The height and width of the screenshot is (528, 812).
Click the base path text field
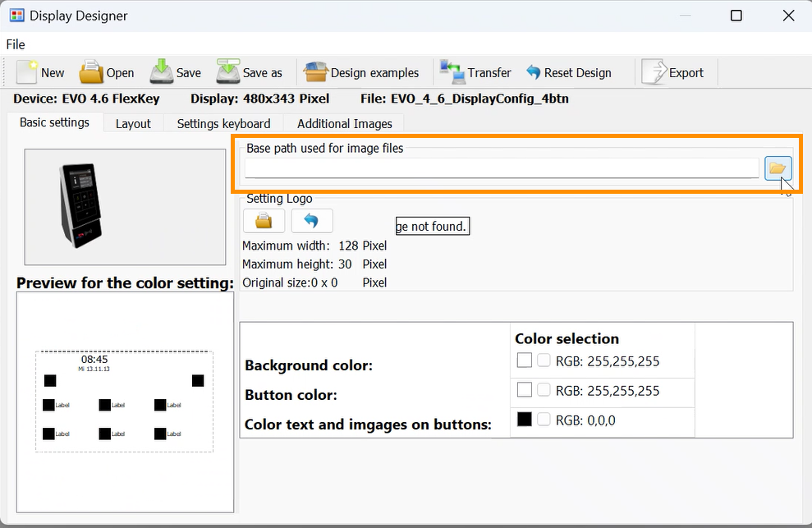point(501,168)
